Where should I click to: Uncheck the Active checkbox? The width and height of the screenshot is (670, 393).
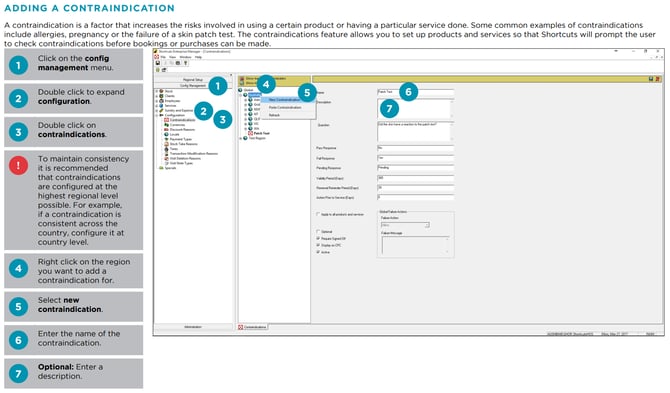click(x=318, y=252)
